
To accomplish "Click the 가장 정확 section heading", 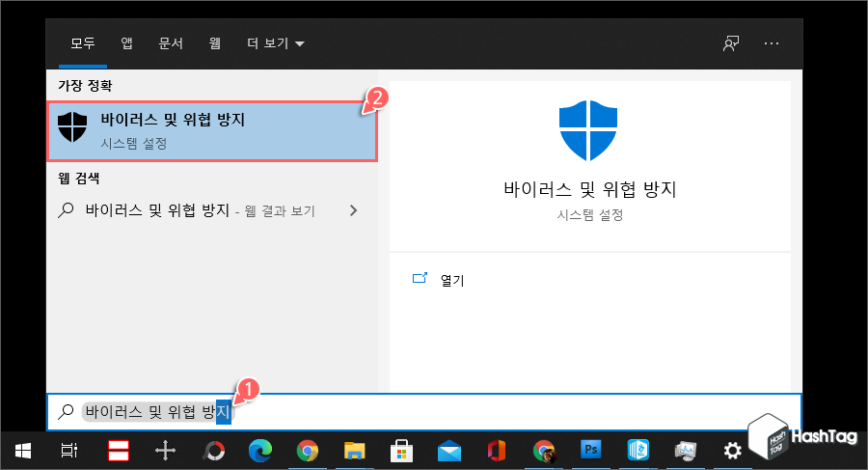I will click(x=85, y=85).
